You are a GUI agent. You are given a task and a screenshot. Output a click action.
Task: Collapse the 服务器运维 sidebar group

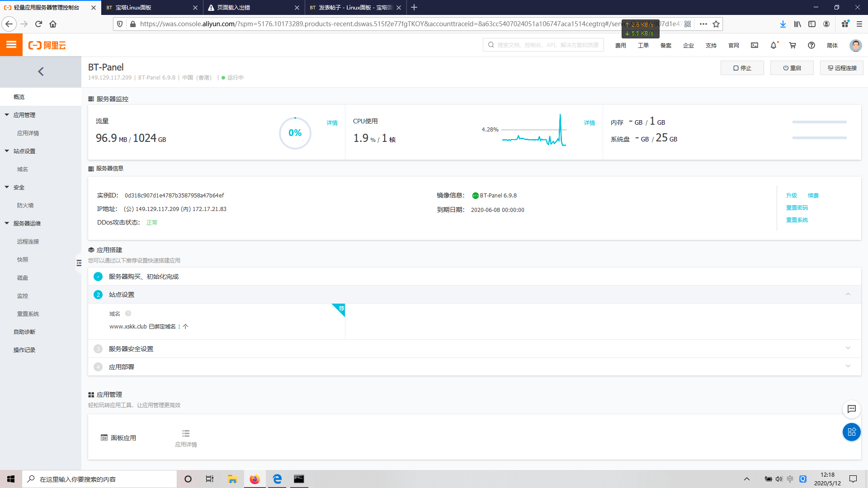coord(7,223)
